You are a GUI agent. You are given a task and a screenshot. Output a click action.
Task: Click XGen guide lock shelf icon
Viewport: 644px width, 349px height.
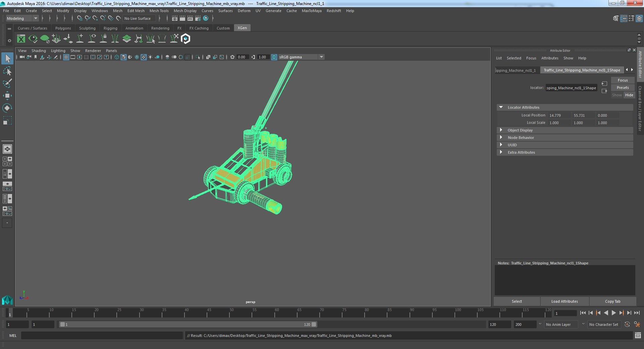tap(103, 39)
